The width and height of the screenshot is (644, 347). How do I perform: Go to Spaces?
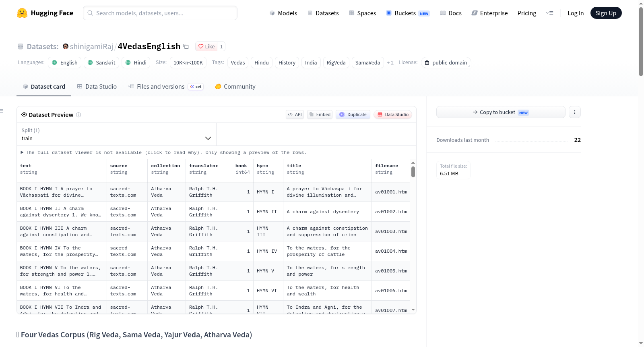coord(362,13)
